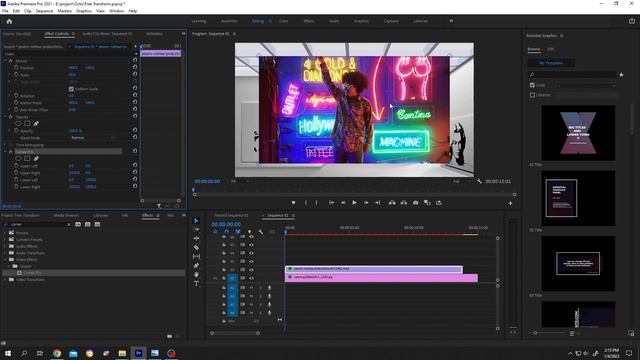Select the first title template thumbnail
The height and width of the screenshot is (360, 640).
click(578, 133)
